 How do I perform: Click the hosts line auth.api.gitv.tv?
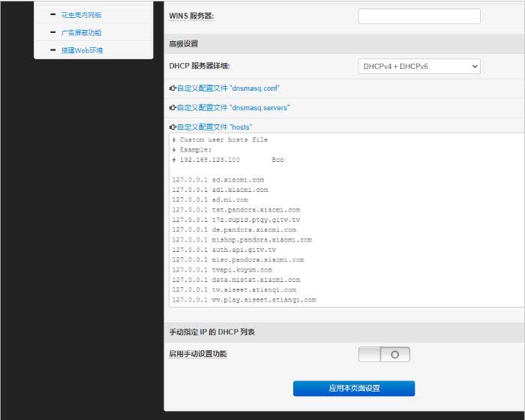(224, 250)
